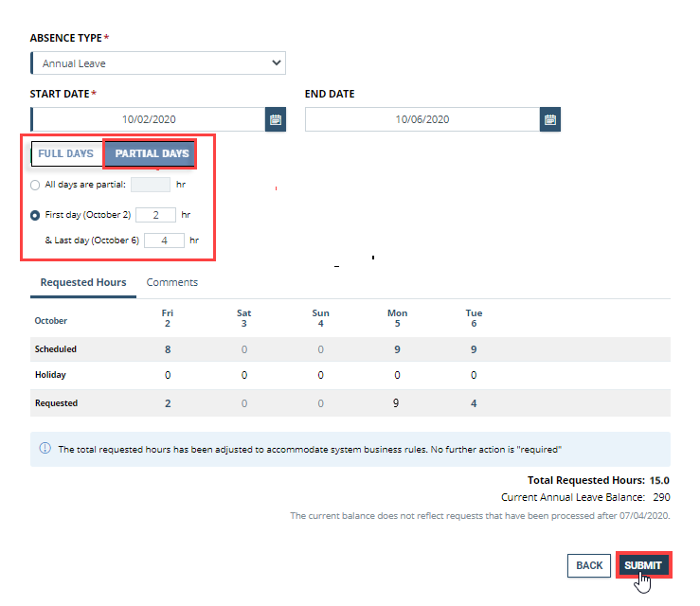Open the End Date calendar picker
Viewport: 700px width, 606px height.
pos(550,119)
